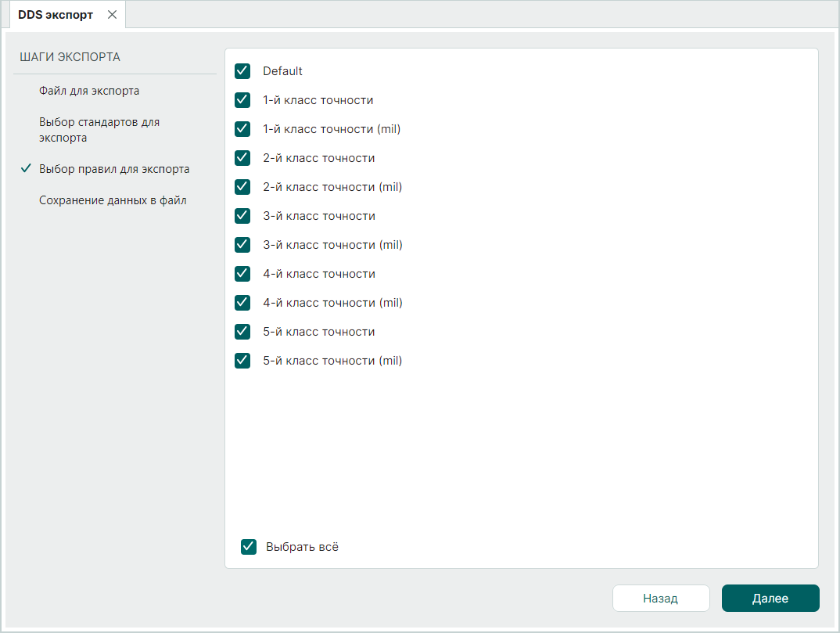840x633 pixels.
Task: Uncheck 4-й класс точности (mil) checkbox
Action: click(242, 303)
